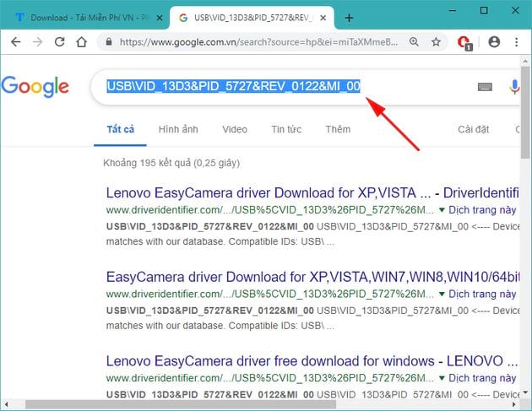The width and height of the screenshot is (532, 411).
Task: Close the USB\VID_13D3 Google search tab
Action: (x=323, y=18)
